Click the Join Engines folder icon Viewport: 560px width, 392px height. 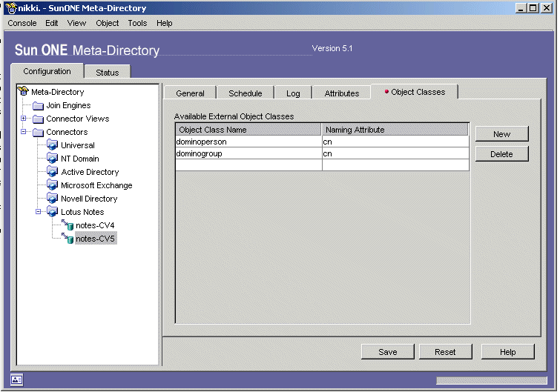pyautogui.click(x=39, y=106)
